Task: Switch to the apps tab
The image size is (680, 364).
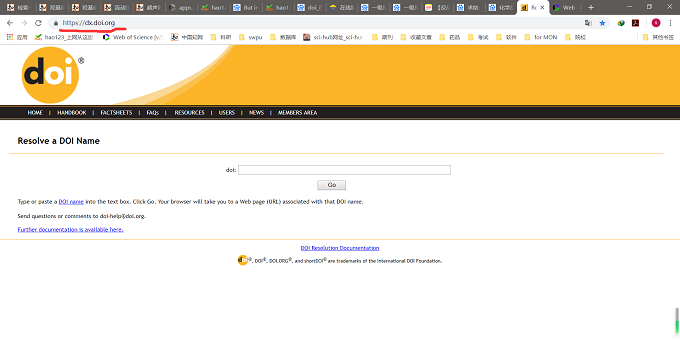Action: click(x=181, y=7)
